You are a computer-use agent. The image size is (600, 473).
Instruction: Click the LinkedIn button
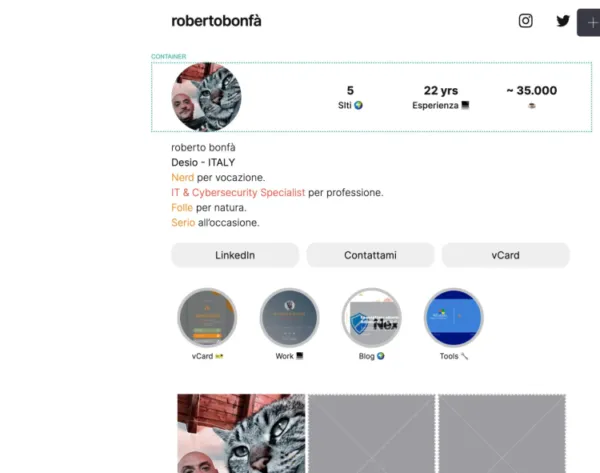(235, 255)
